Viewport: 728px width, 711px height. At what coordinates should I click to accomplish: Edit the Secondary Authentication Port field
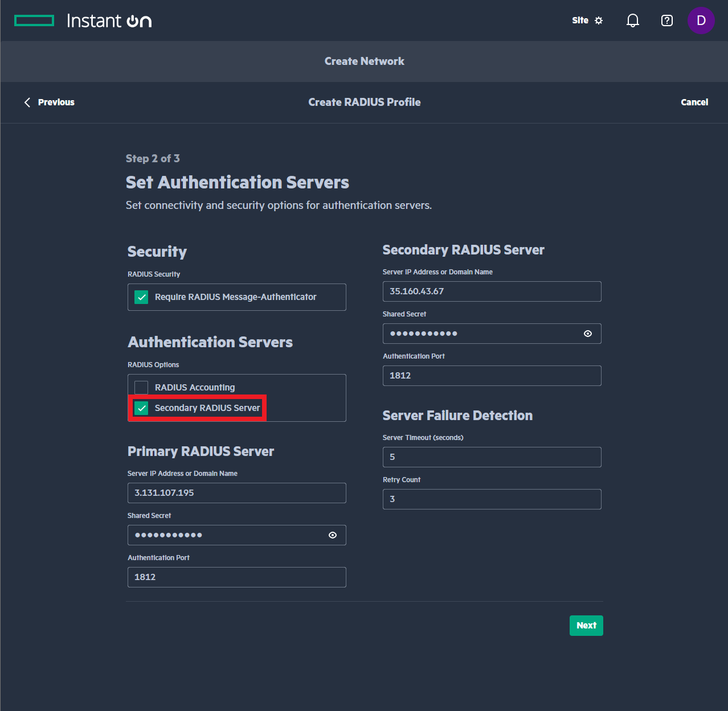coord(492,376)
